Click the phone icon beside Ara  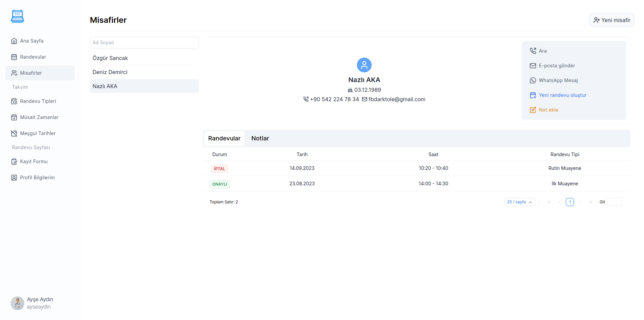point(533,51)
